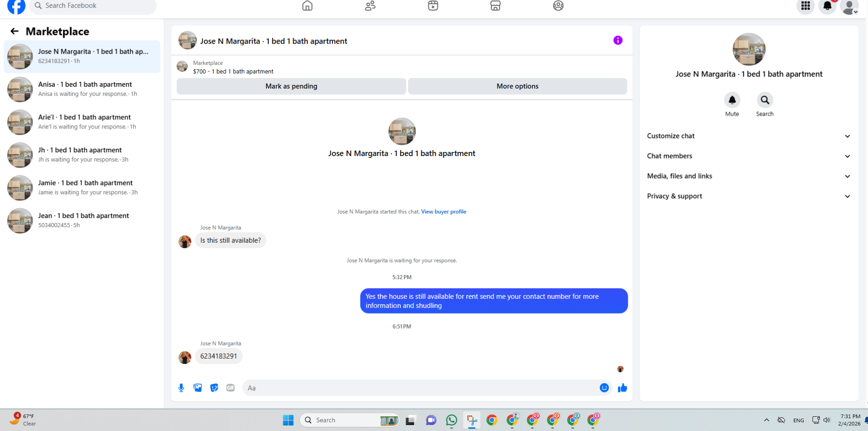Expand Media, files and links section
868x431 pixels.
749,176
